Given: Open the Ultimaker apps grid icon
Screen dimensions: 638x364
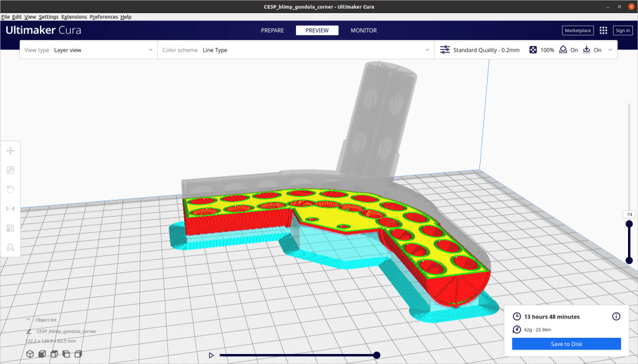Looking at the screenshot, I should coord(603,30).
